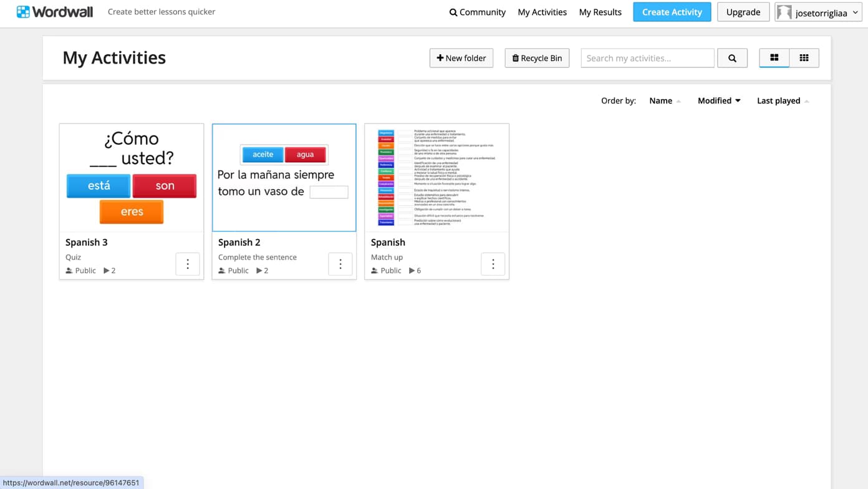Select My Activities in the navigation
The height and width of the screenshot is (489, 868).
(x=542, y=12)
